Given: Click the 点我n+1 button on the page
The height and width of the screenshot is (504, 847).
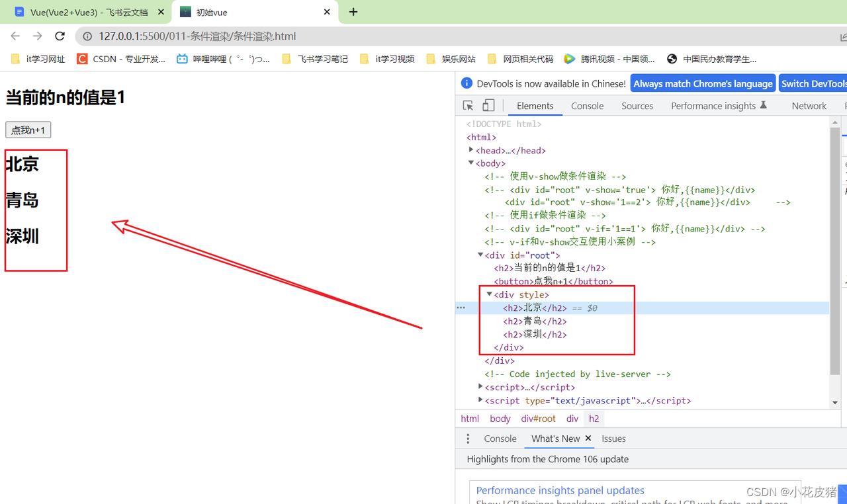Looking at the screenshot, I should click(x=28, y=130).
